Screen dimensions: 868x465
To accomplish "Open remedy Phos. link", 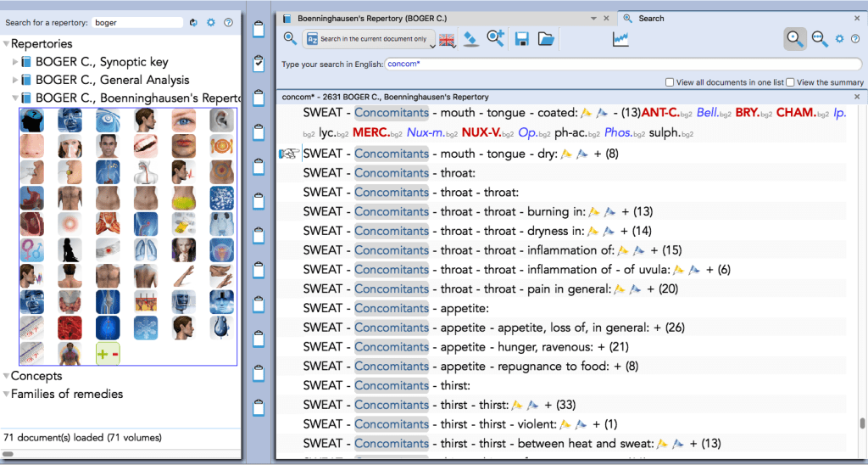I will click(x=619, y=133).
